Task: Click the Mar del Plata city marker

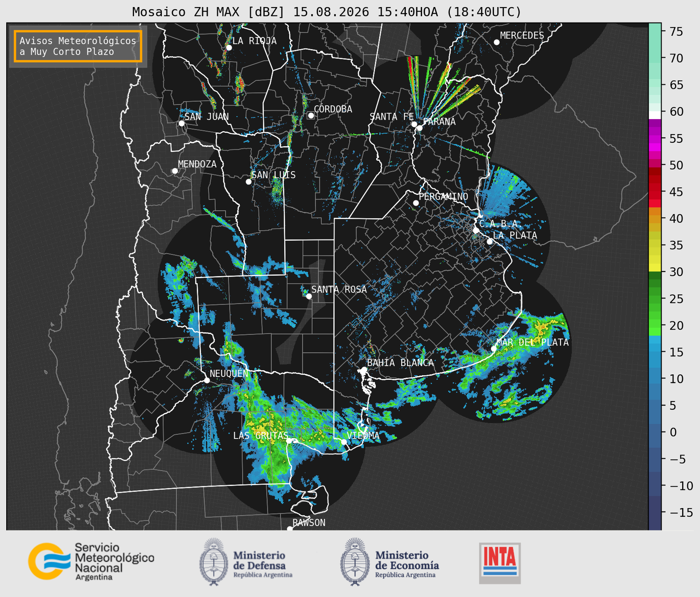Action: [x=494, y=348]
